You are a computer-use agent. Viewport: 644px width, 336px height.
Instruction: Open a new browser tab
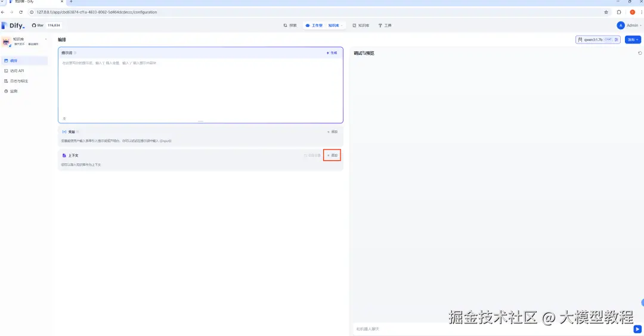71,2
